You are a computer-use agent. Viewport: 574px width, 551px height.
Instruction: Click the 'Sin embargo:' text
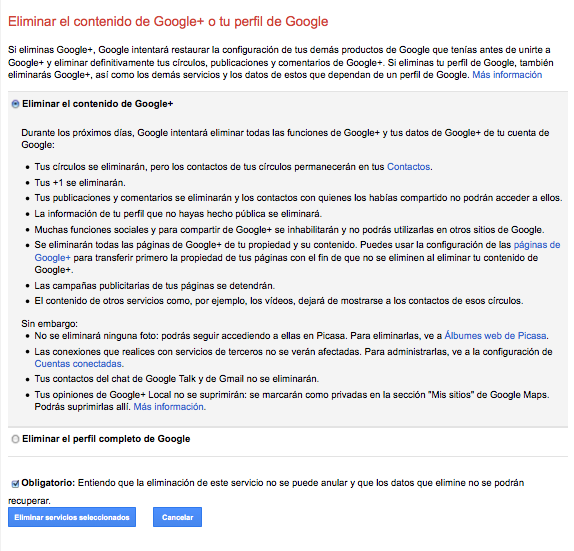[x=49, y=324]
